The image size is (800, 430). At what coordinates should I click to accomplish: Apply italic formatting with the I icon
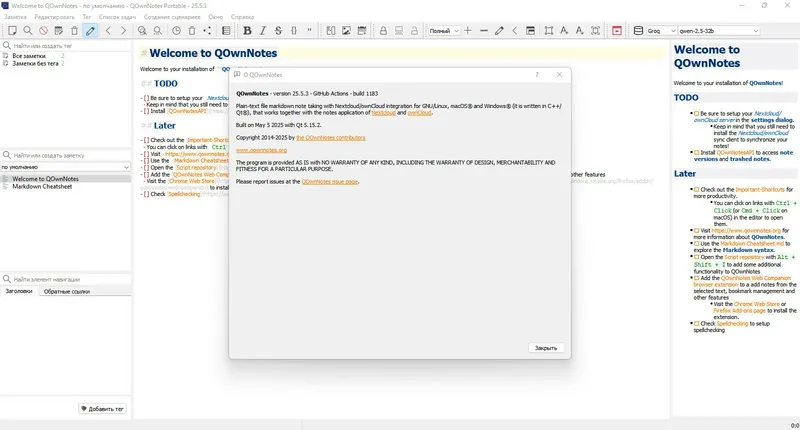tap(263, 31)
